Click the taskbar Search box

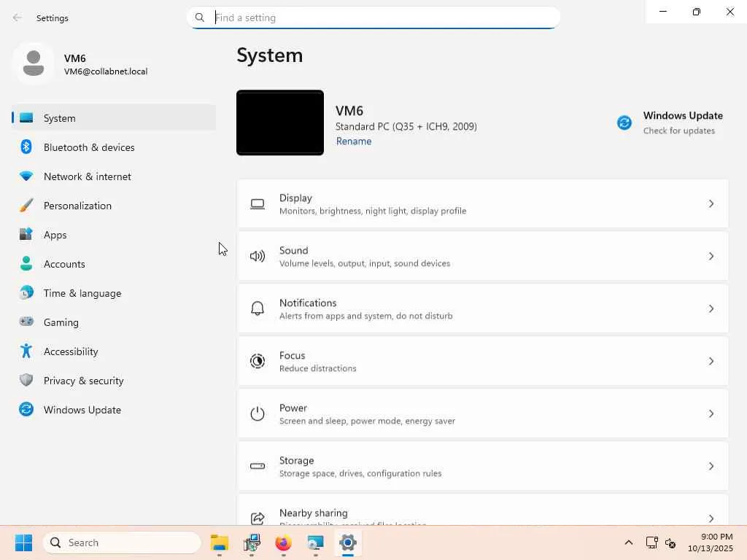[122, 542]
